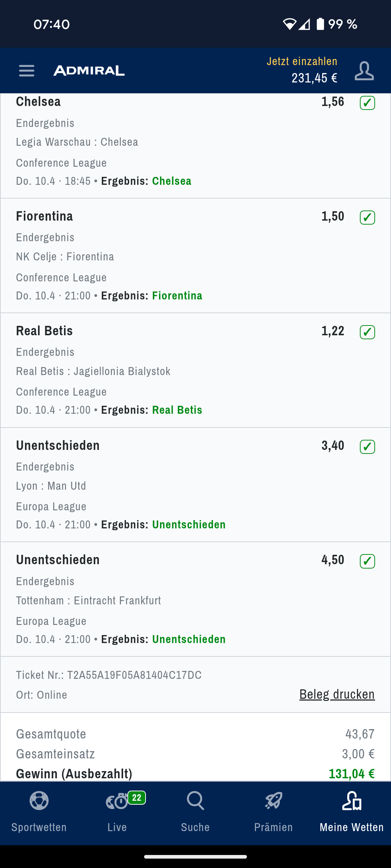Tap the Real Betis green checkmark
Screen dimensions: 391x868
pyautogui.click(x=367, y=332)
